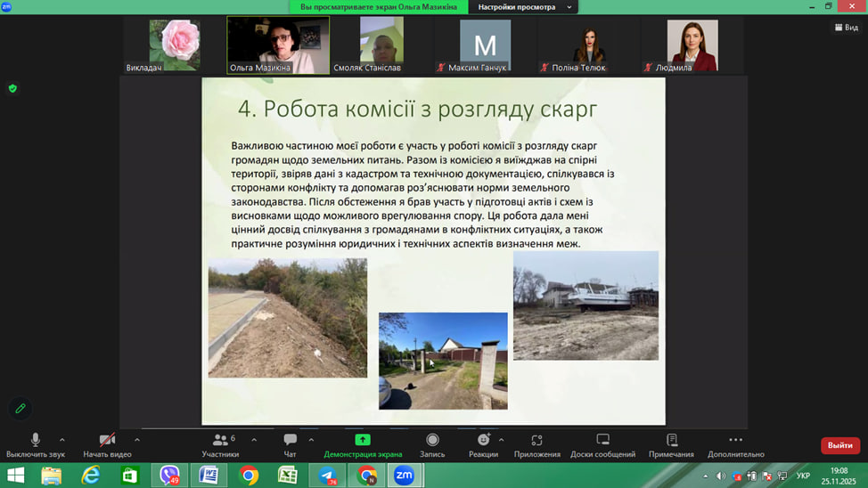The height and width of the screenshot is (488, 868).
Task: Select Ольга Мазикіна's video thumbnail
Action: (x=278, y=45)
